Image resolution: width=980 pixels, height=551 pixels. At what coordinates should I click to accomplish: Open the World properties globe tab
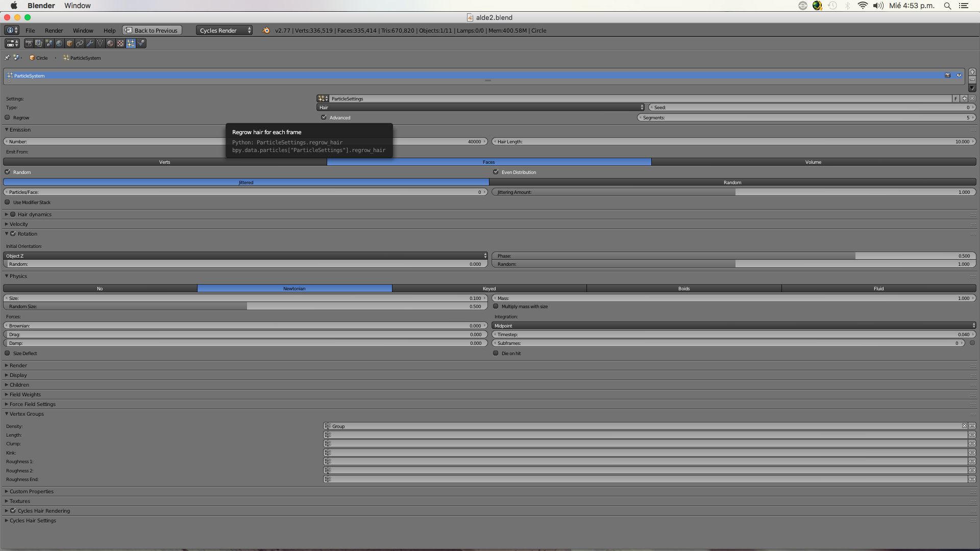(x=59, y=43)
